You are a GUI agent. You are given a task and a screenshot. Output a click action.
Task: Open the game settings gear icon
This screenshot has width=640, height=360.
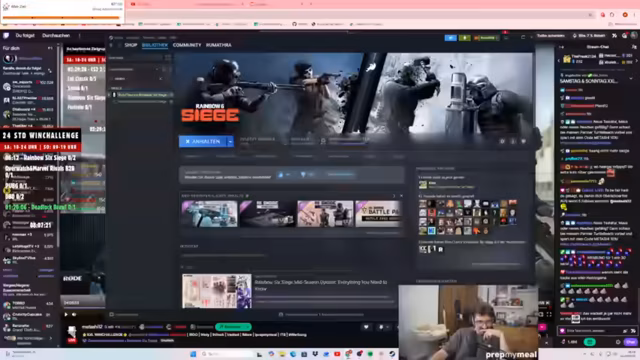point(502,141)
